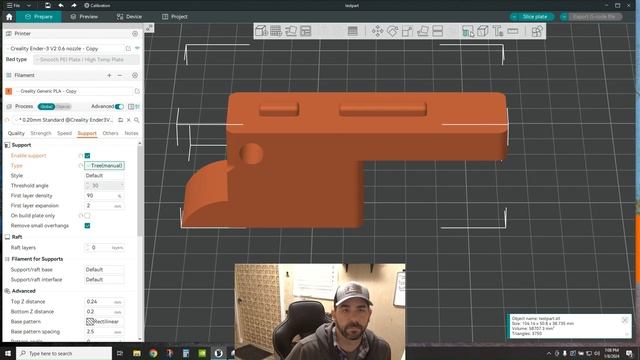Select the Rotate tool
This screenshot has height=360, width=640.
click(393, 31)
